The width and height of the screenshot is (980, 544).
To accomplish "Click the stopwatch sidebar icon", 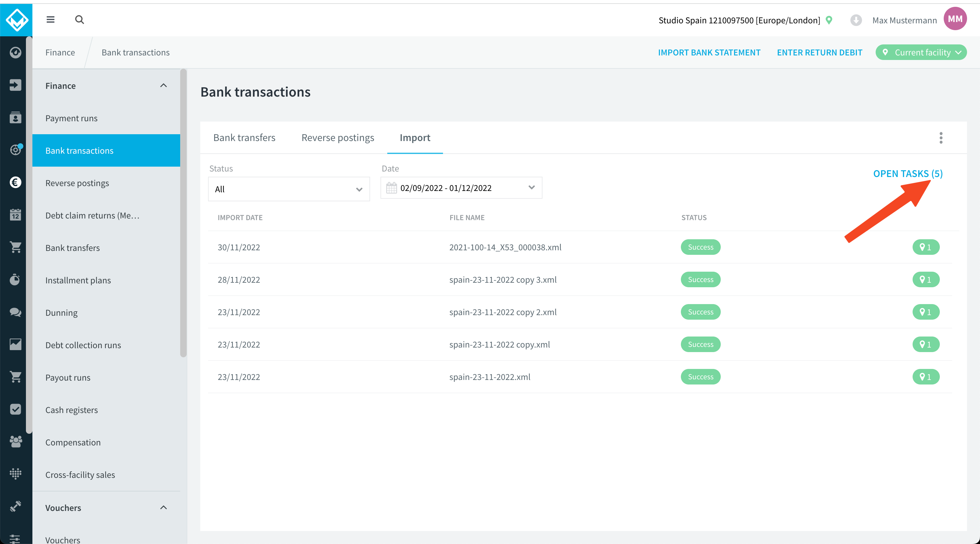I will pyautogui.click(x=16, y=279).
